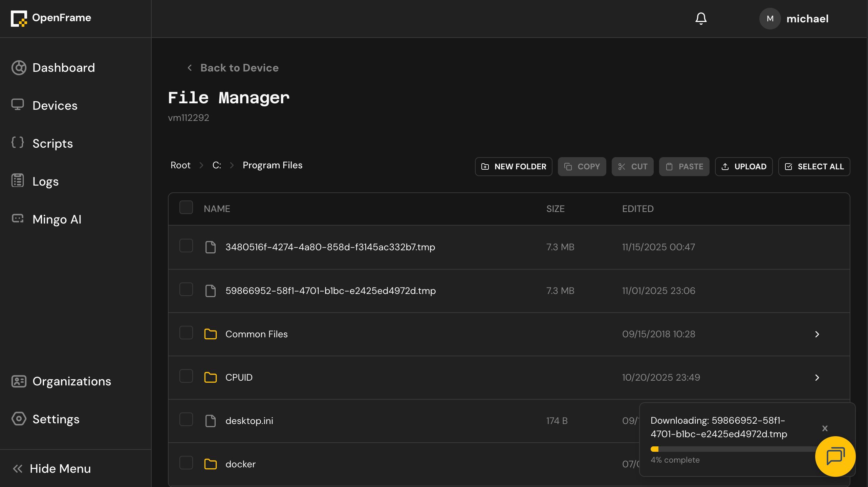868x487 pixels.
Task: Click the Mingo AI icon
Action: point(18,218)
